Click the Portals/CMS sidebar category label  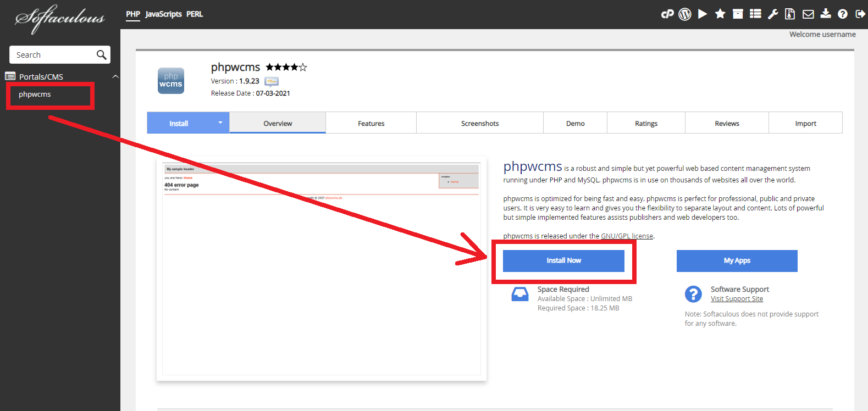pos(41,77)
